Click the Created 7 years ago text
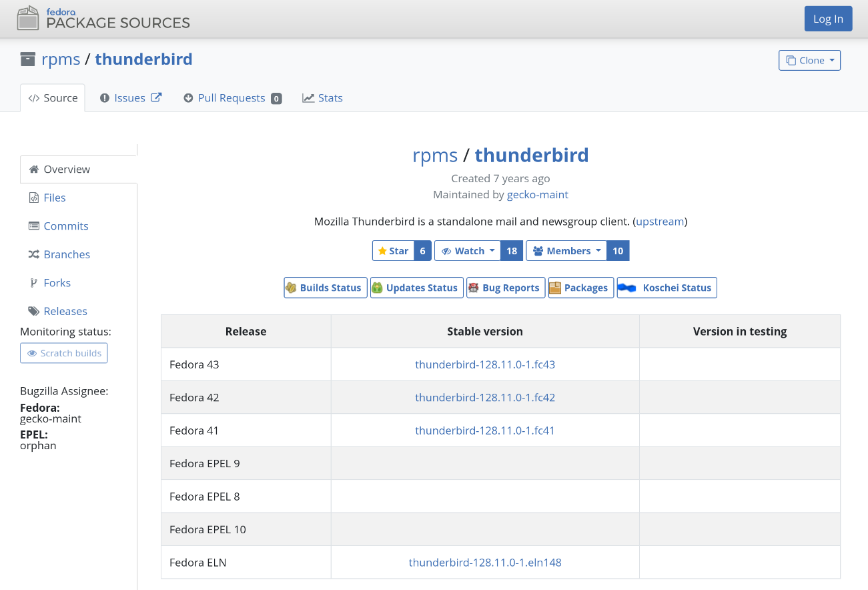This screenshot has width=868, height=590. (x=500, y=178)
